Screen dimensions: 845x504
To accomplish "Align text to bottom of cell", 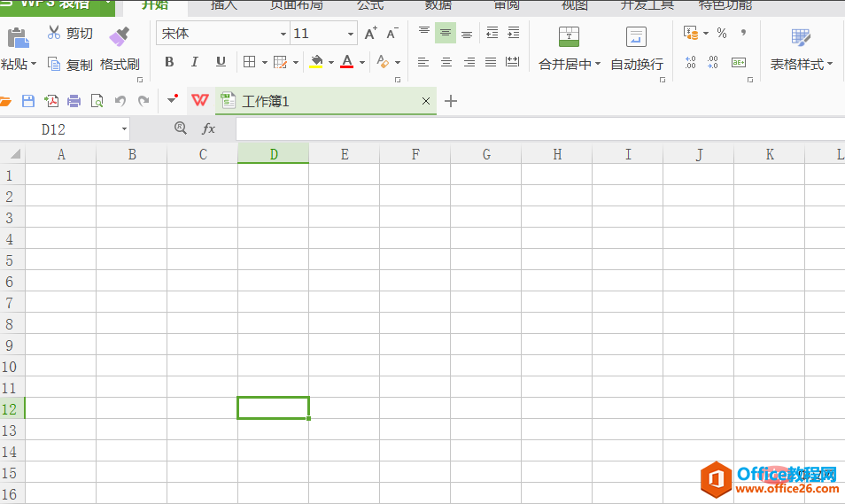I will [x=467, y=33].
